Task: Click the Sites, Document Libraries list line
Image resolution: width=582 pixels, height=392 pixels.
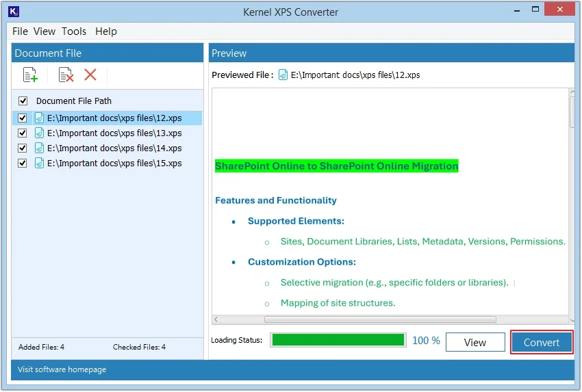Action: (x=422, y=241)
